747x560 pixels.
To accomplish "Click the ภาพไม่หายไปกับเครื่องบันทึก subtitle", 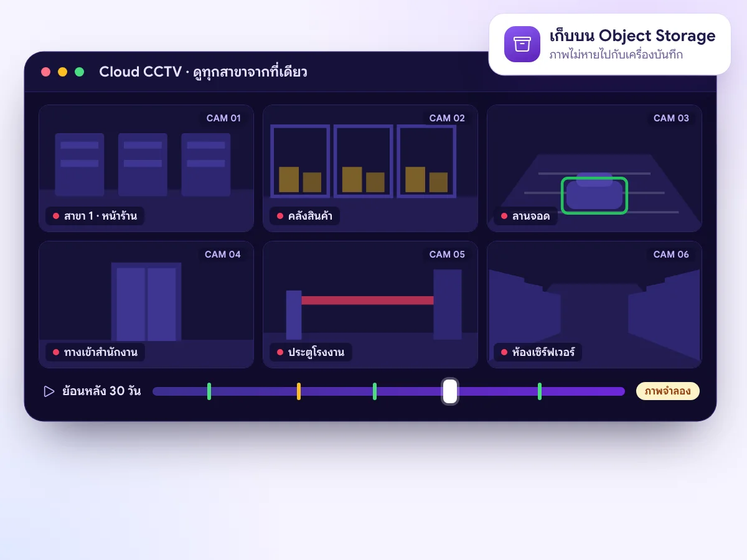I will [616, 55].
